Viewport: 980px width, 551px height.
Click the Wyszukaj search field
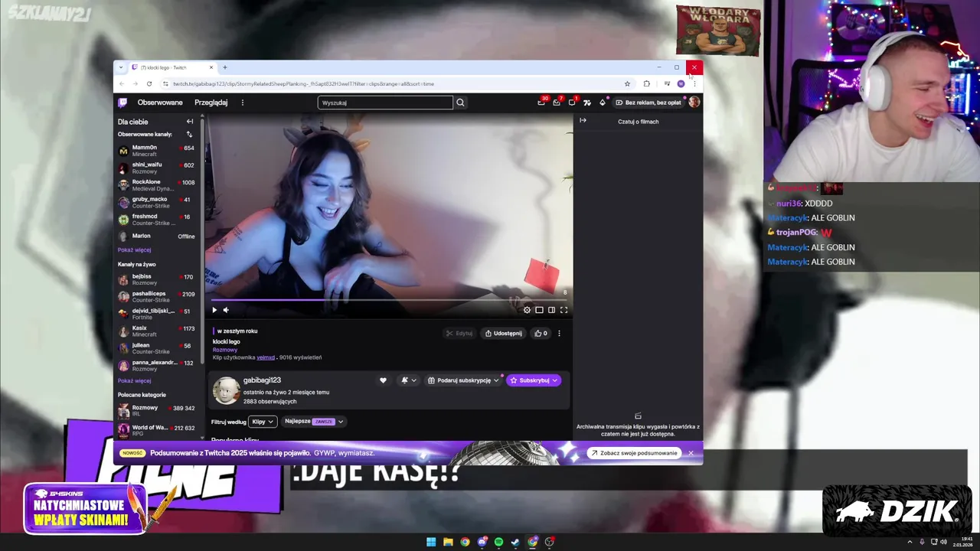pyautogui.click(x=385, y=103)
